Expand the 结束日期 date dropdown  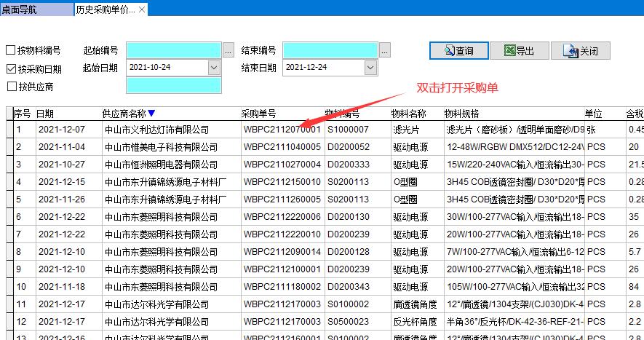click(x=371, y=68)
